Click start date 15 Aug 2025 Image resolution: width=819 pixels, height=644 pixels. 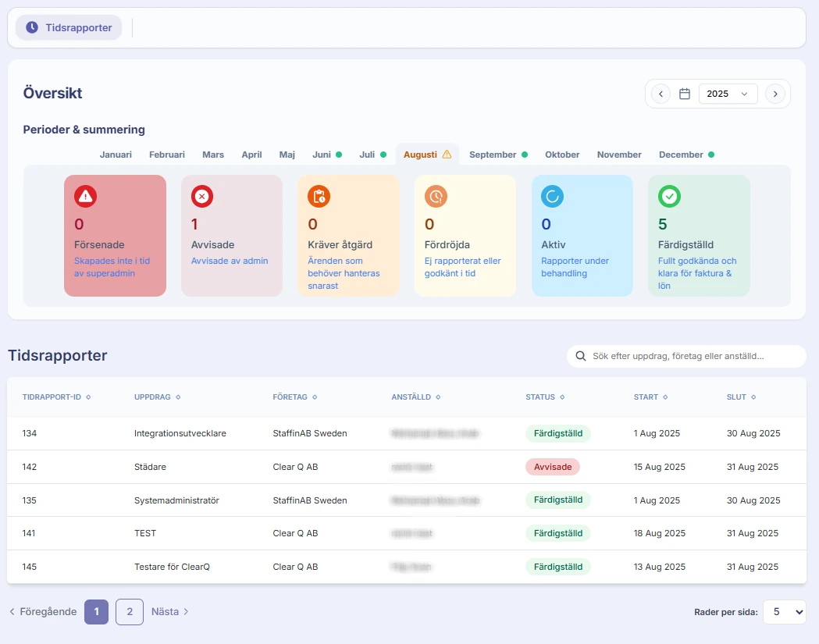tap(659, 467)
